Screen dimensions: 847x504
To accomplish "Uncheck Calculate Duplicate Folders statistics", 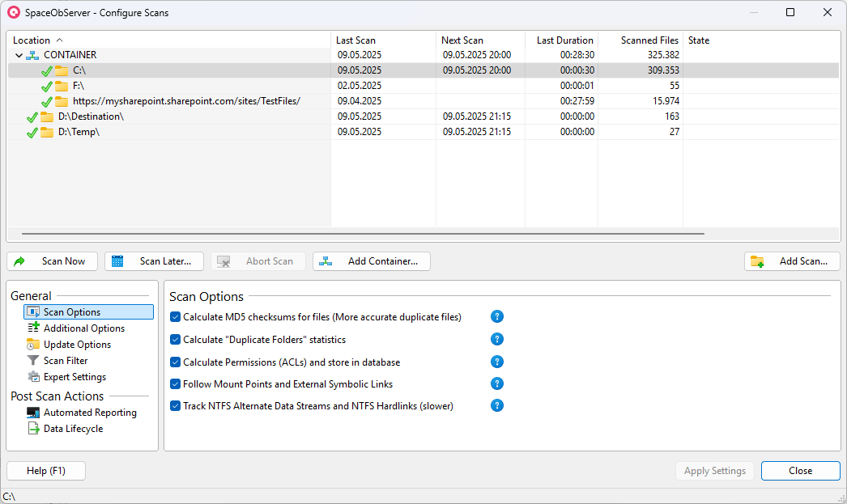I will click(176, 340).
